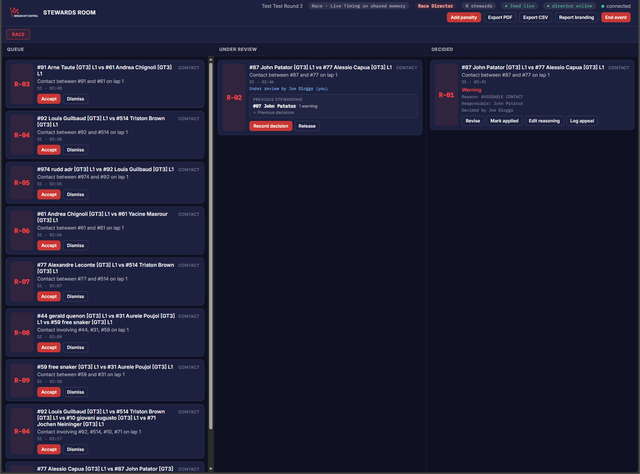Viewport: 640px width, 474px height.
Task: Record decision for incident R-02
Action: point(271,126)
